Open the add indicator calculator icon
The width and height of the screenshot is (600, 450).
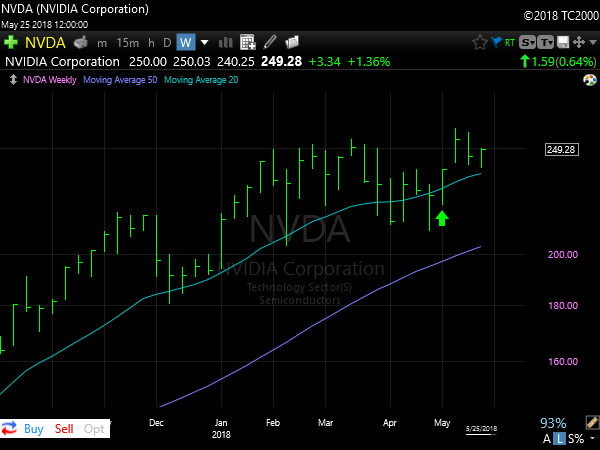[x=248, y=42]
